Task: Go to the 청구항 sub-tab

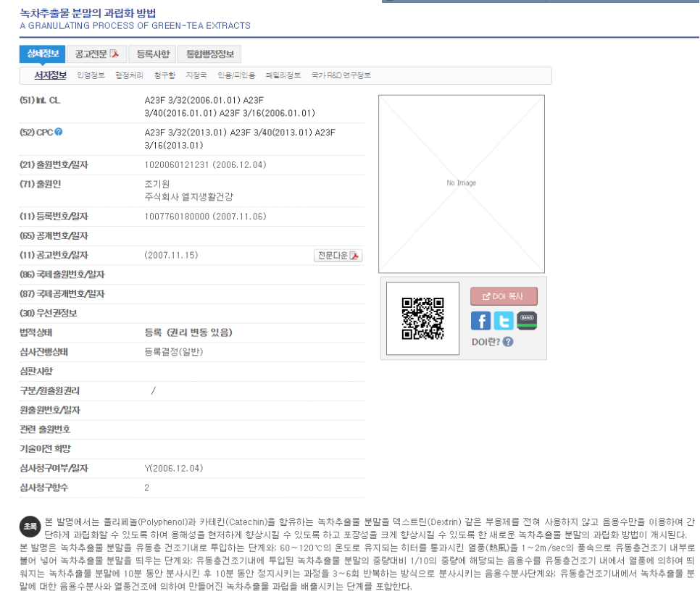Action: [164, 75]
